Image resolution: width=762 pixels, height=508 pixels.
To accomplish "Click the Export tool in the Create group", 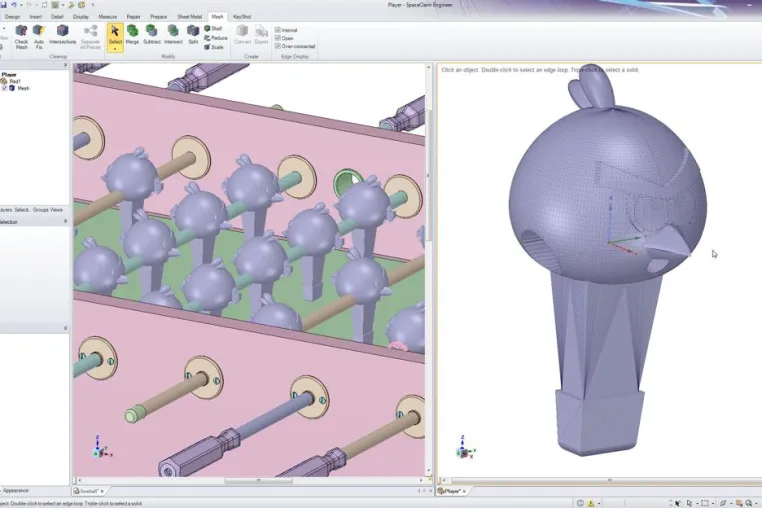I will point(261,35).
